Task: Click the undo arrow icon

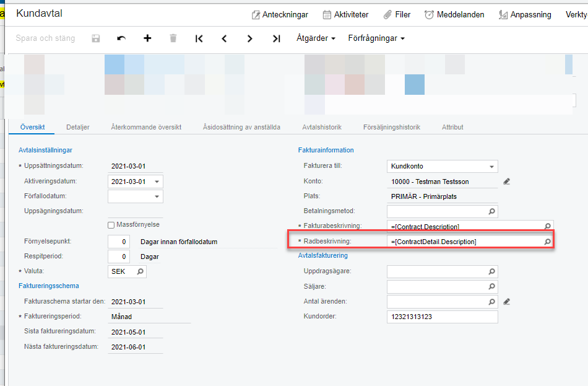Action: [121, 38]
